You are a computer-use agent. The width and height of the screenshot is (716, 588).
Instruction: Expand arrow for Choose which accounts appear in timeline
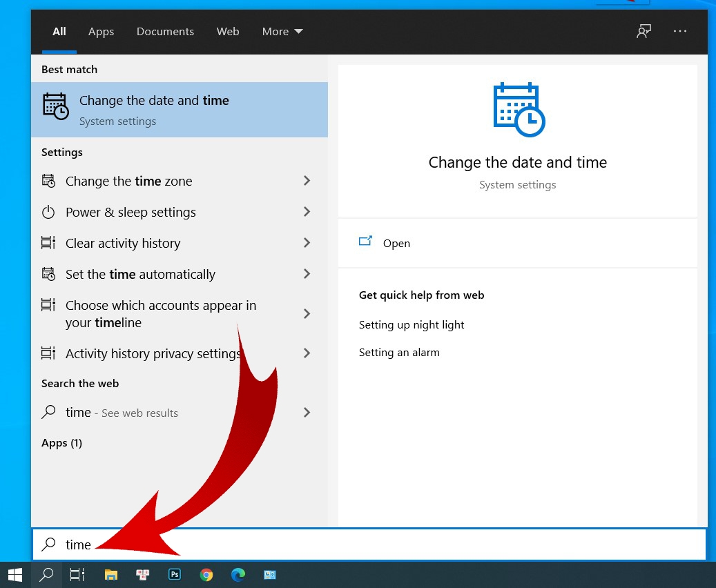tap(307, 313)
